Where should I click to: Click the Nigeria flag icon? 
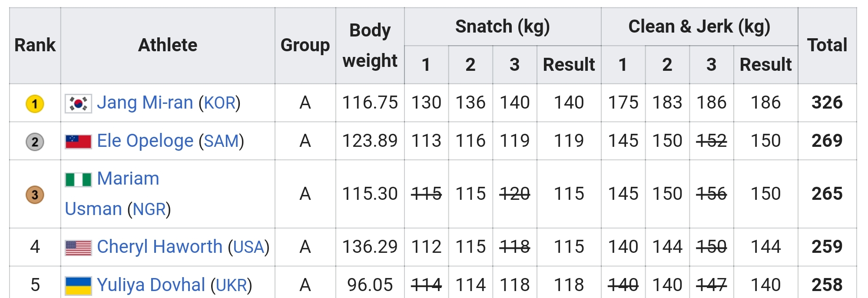pyautogui.click(x=78, y=179)
